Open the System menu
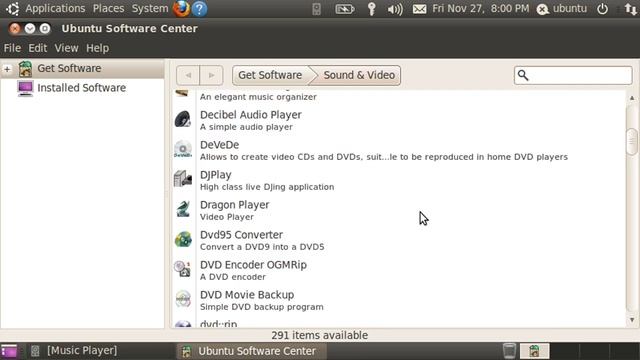Screen dimensions: 640x360 (x=150, y=9)
